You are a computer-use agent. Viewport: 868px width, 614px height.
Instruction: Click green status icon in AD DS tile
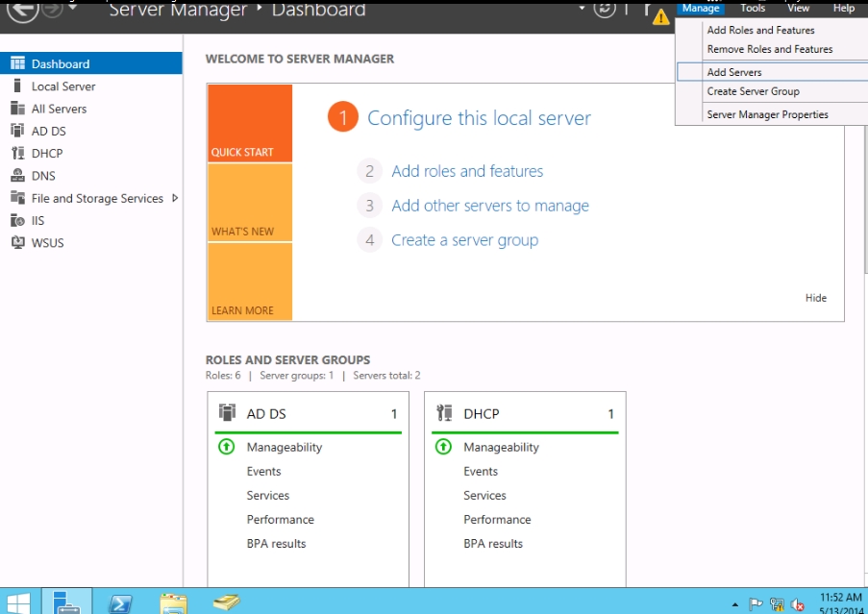coord(227,447)
